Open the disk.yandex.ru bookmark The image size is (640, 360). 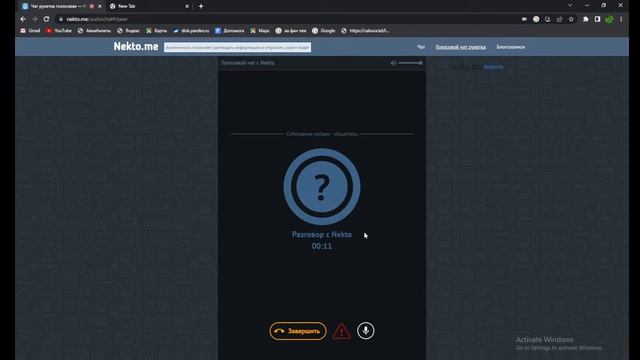tap(191, 31)
